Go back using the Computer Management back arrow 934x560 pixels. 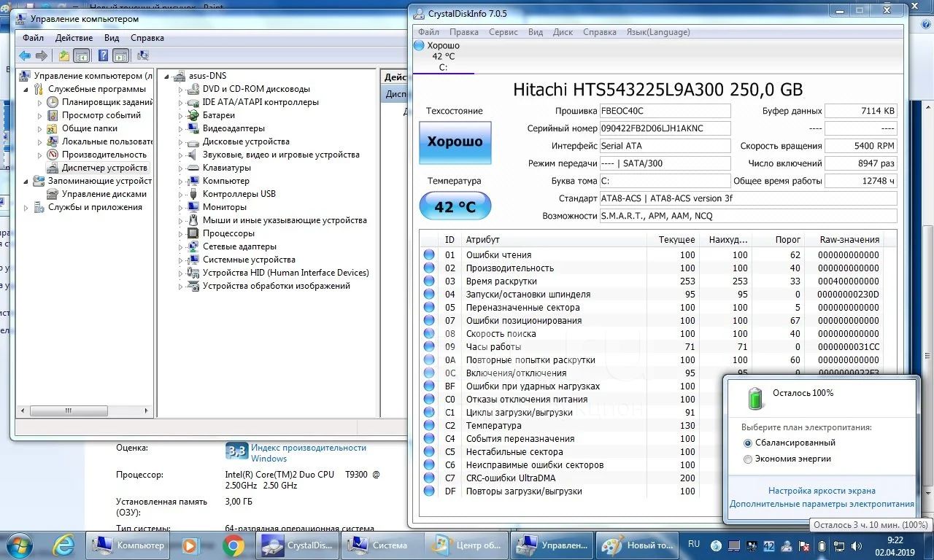[25, 55]
